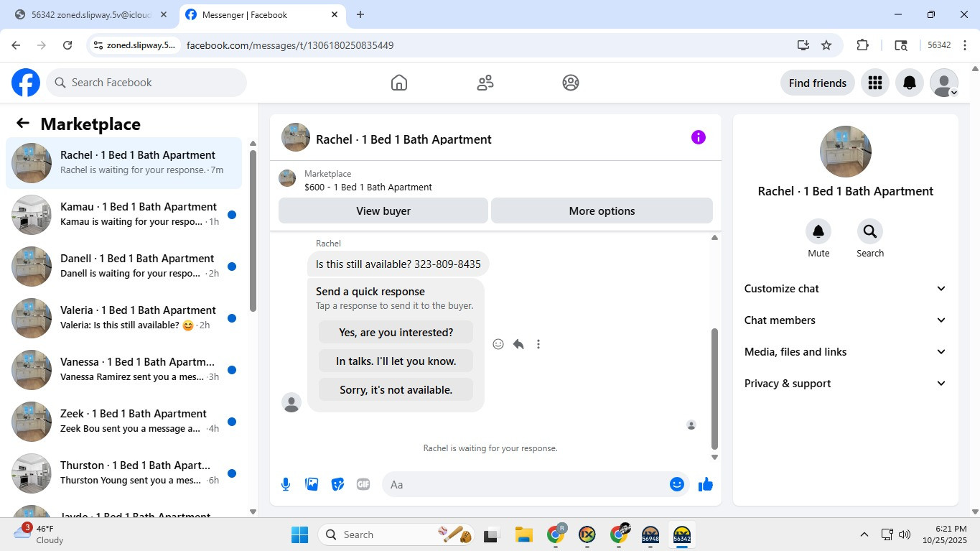The image size is (980, 551).
Task: Open the Notifications bell in Facebook header
Action: [x=909, y=83]
